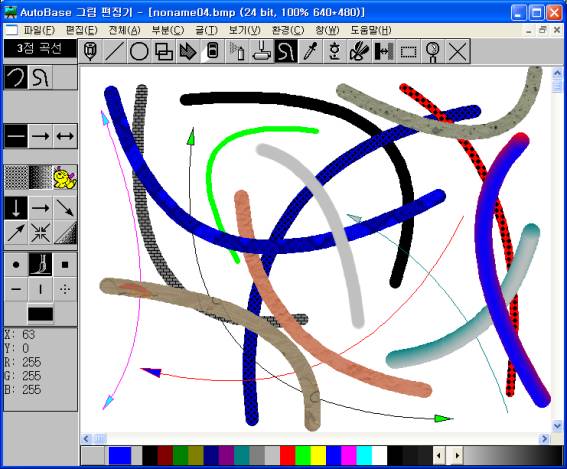Click the X cancel tool button
The height and width of the screenshot is (469, 567).
click(x=458, y=52)
